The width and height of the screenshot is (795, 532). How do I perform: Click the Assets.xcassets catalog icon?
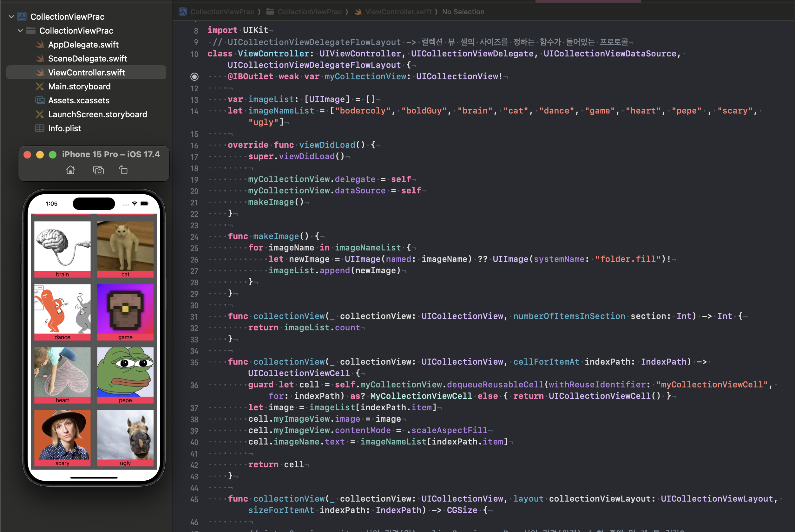pos(40,101)
